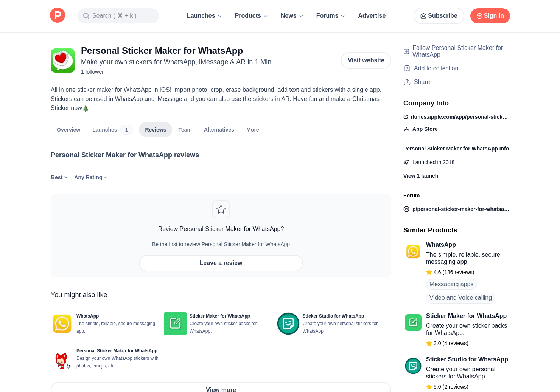This screenshot has height=392, width=560.
Task: Open the Any Rating filter dropdown
Action: (91, 177)
